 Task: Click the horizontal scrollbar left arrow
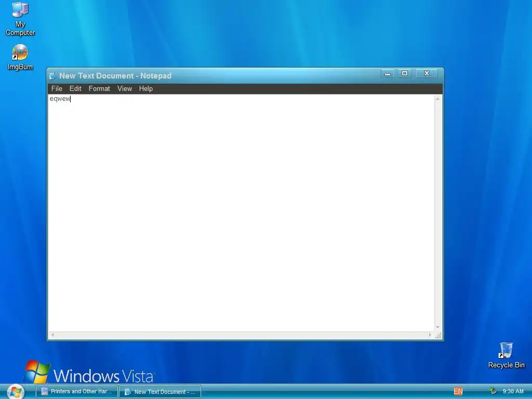pyautogui.click(x=52, y=335)
